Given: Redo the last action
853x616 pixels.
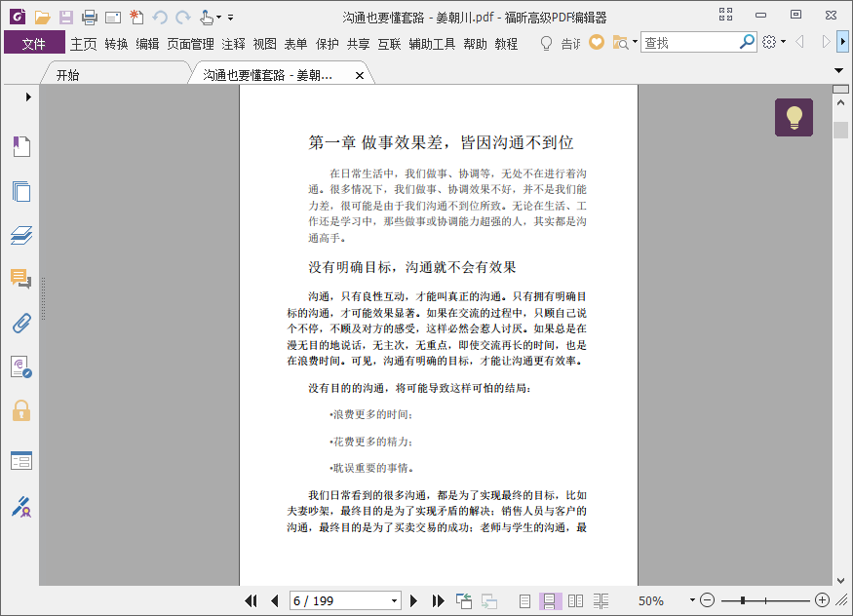Looking at the screenshot, I should (x=183, y=18).
